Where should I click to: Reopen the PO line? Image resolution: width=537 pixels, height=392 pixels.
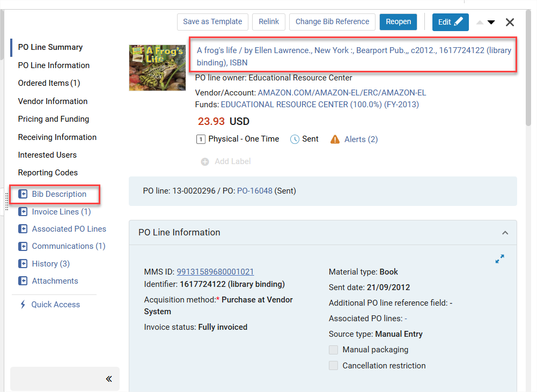(398, 22)
